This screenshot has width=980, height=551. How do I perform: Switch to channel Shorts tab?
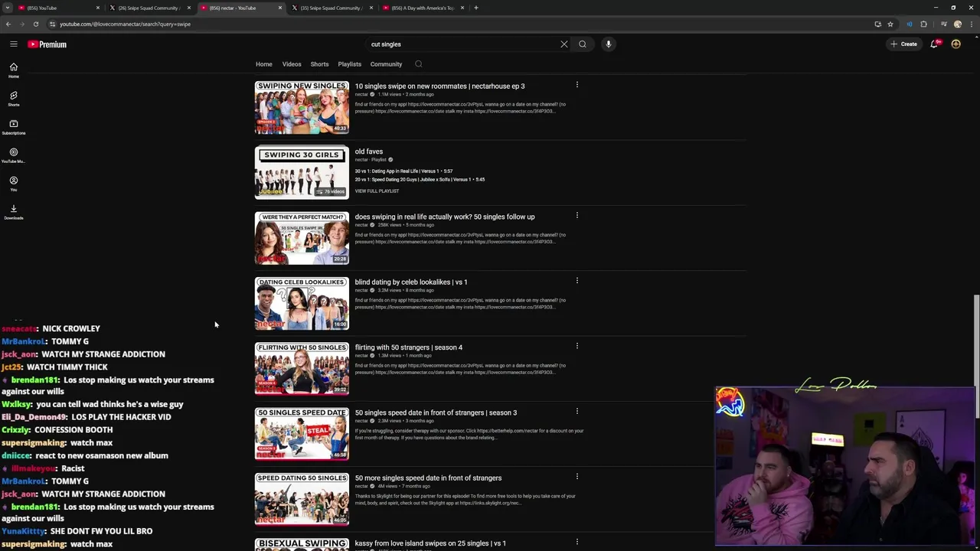pos(319,64)
